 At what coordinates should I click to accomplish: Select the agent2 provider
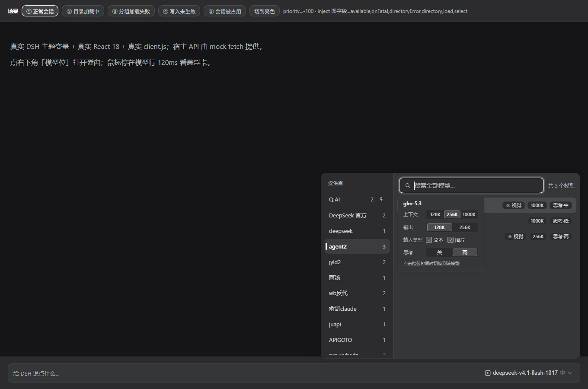click(357, 246)
